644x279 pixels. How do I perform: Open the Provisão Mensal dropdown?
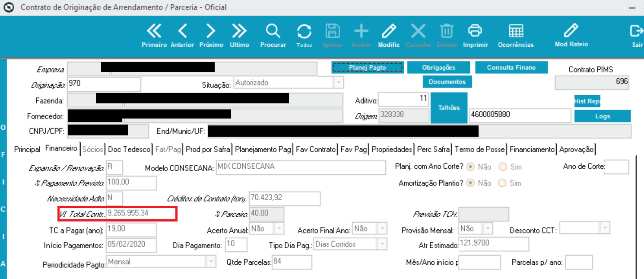487,228
